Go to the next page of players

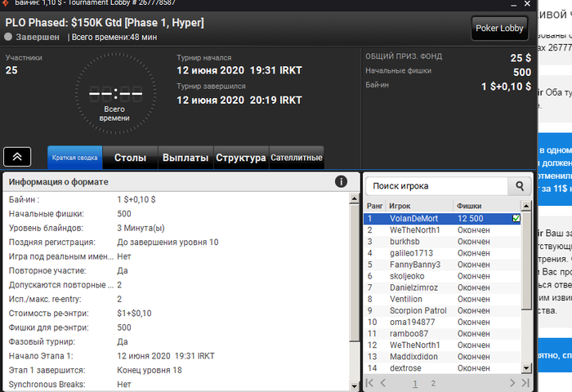tap(512, 383)
